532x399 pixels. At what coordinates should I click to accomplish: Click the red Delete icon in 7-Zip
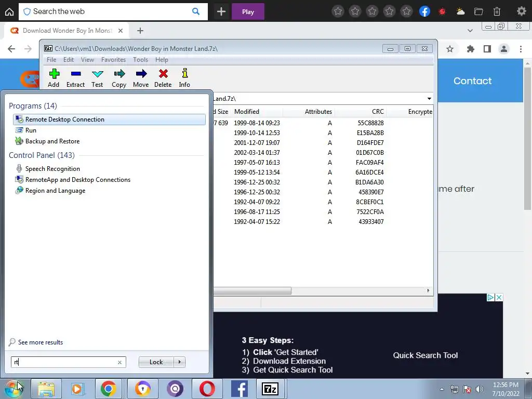tap(163, 78)
